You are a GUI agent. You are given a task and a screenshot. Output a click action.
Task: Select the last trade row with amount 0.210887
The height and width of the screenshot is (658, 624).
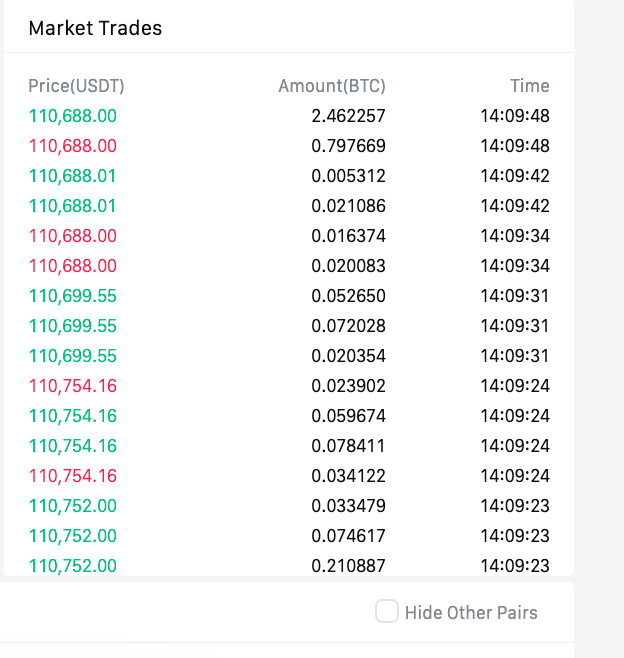pyautogui.click(x=289, y=566)
